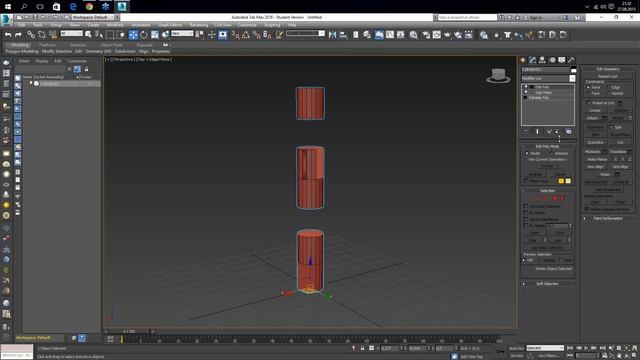640x360 pixels.
Task: Open the Curve Editor icon
Action: [390, 35]
